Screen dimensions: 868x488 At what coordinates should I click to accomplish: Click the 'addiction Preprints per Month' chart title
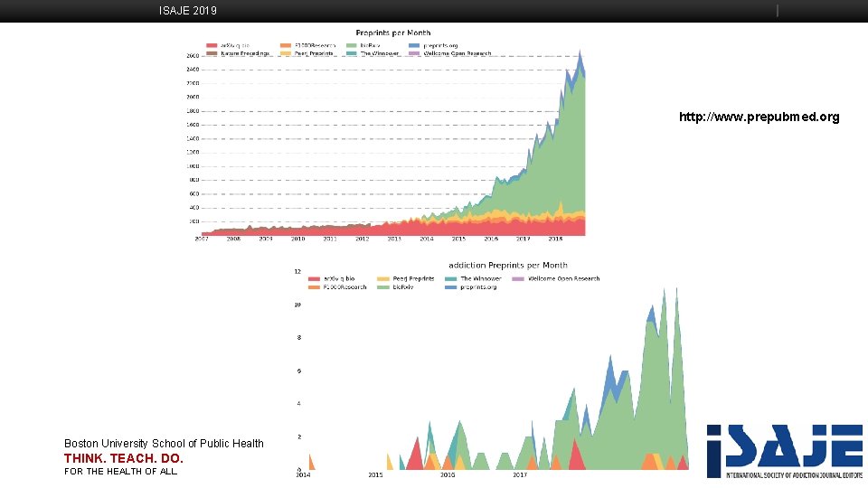click(507, 265)
